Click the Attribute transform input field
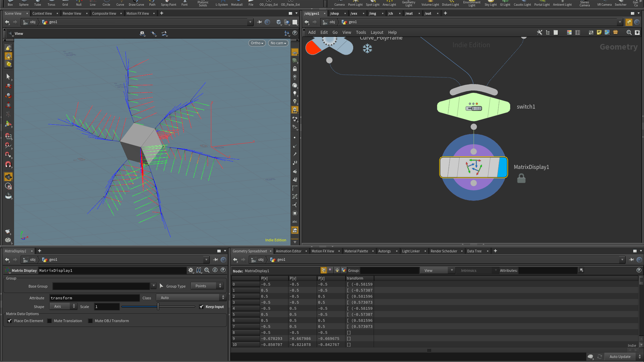 94,298
